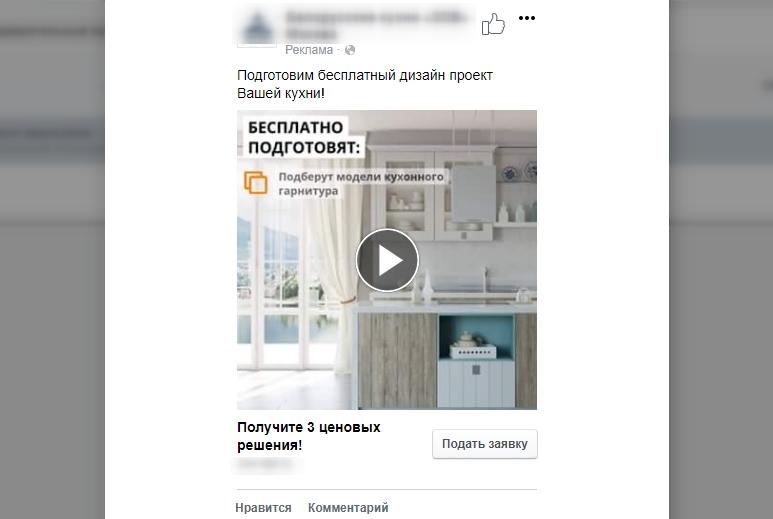Open the three-dot post options menu
773x519 pixels.
(x=527, y=18)
